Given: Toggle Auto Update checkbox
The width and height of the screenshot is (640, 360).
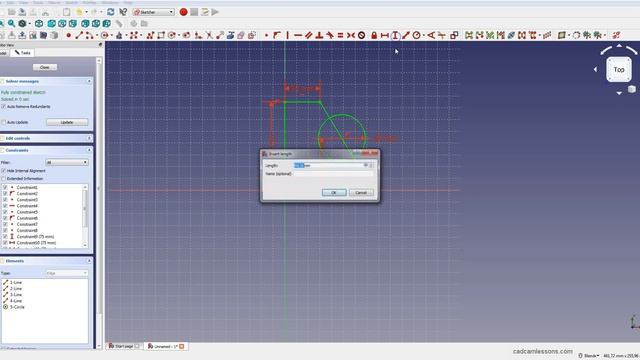Looking at the screenshot, I should coord(4,122).
